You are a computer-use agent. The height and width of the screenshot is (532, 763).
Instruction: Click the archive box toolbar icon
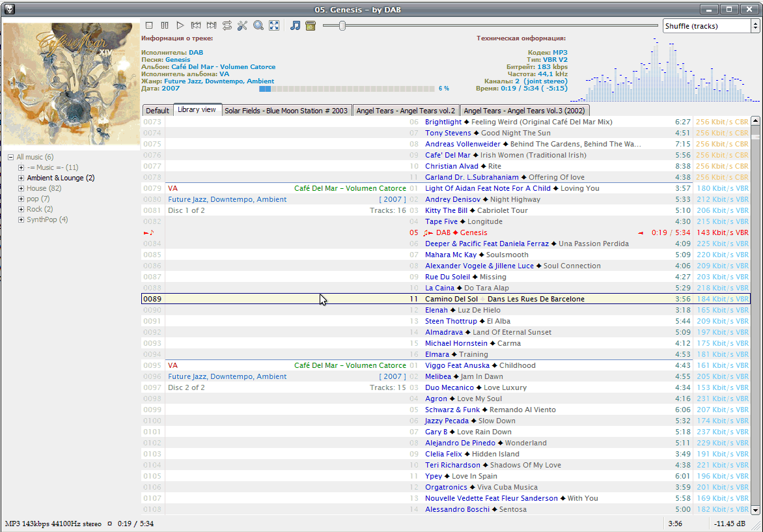tap(311, 25)
